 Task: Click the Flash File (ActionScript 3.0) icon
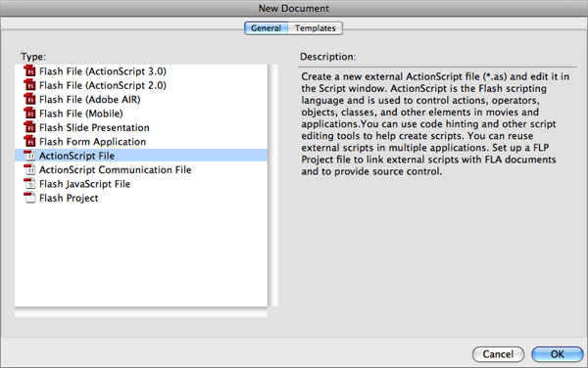coord(29,70)
